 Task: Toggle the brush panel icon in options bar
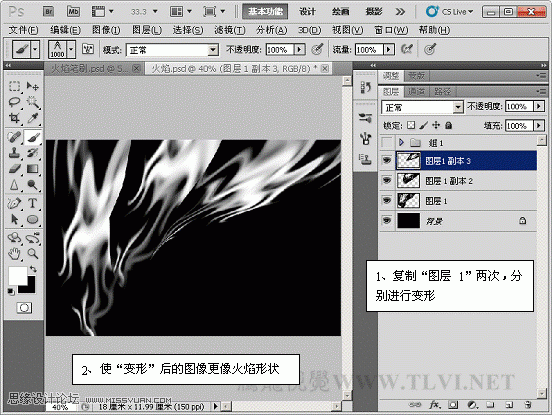coord(88,49)
